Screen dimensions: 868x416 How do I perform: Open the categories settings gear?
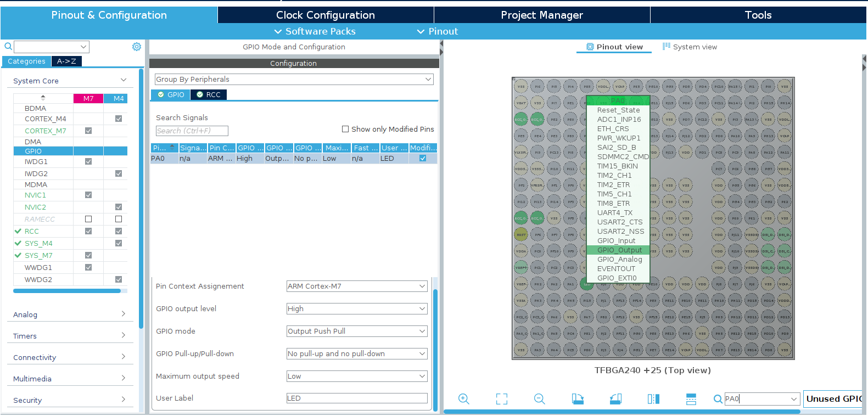(x=137, y=47)
